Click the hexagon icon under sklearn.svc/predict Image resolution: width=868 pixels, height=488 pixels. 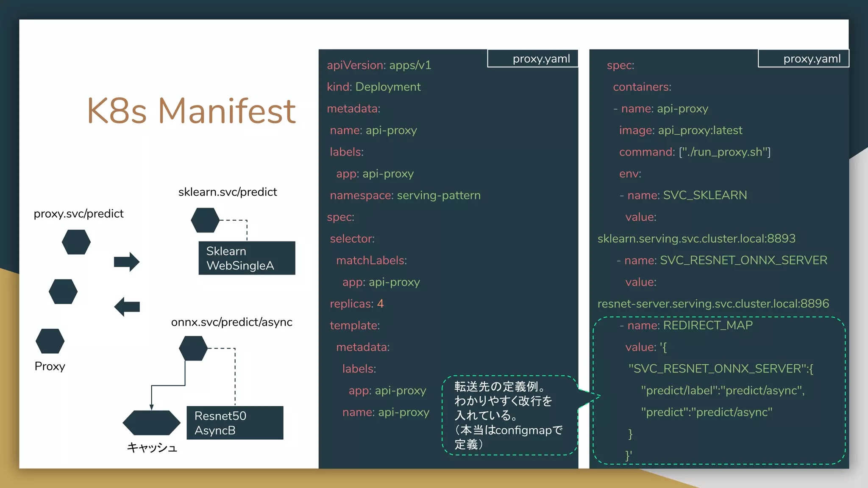pos(205,220)
